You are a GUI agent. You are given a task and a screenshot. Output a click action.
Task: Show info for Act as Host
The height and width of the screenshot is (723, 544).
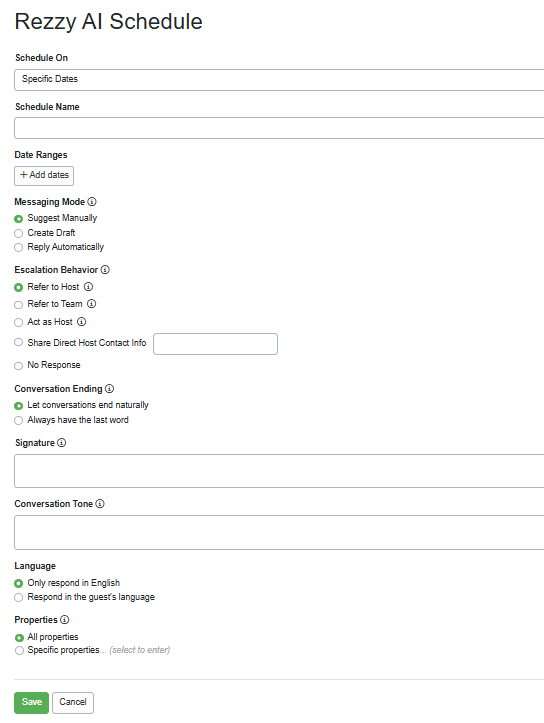(82, 322)
